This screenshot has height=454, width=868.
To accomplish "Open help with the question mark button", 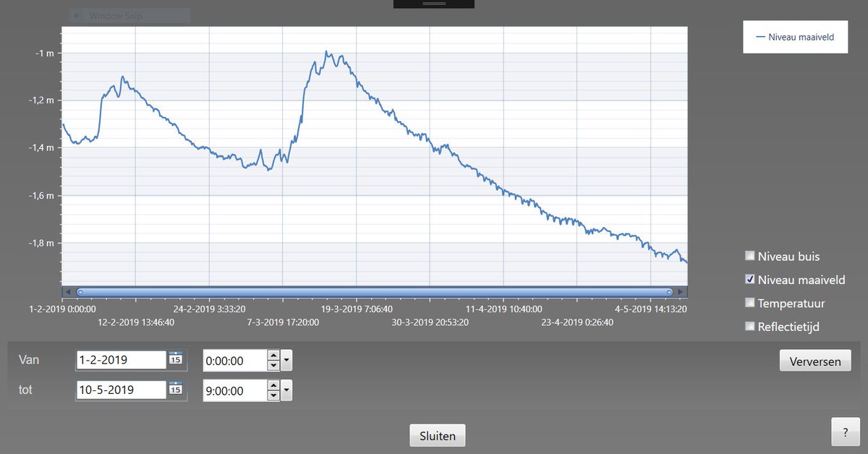I will [x=846, y=432].
